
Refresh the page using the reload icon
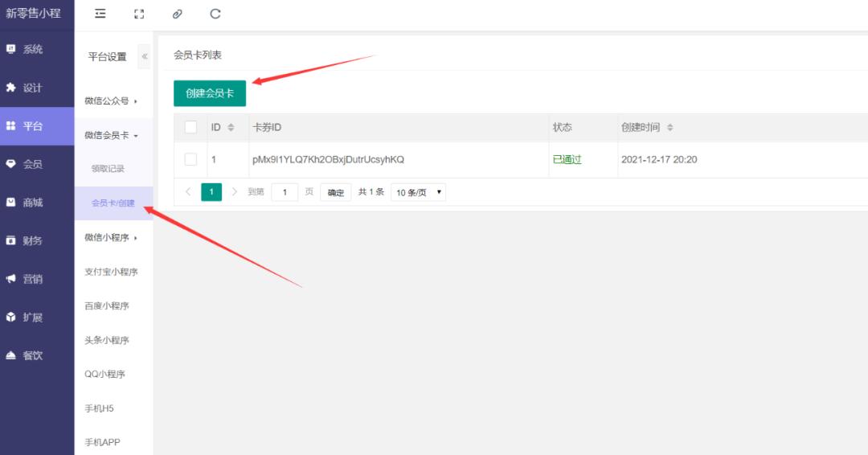coord(215,14)
